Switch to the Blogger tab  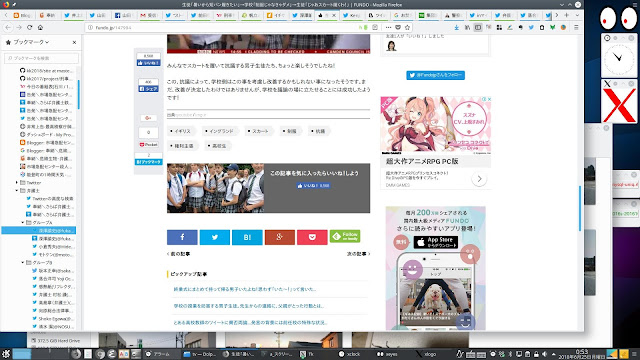pos(22,15)
